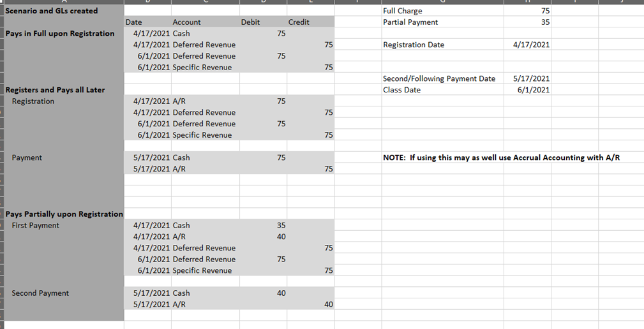Screen dimensions: 644x329
Task: Select debit 40 in Second Payment Cash row
Action: [263, 293]
